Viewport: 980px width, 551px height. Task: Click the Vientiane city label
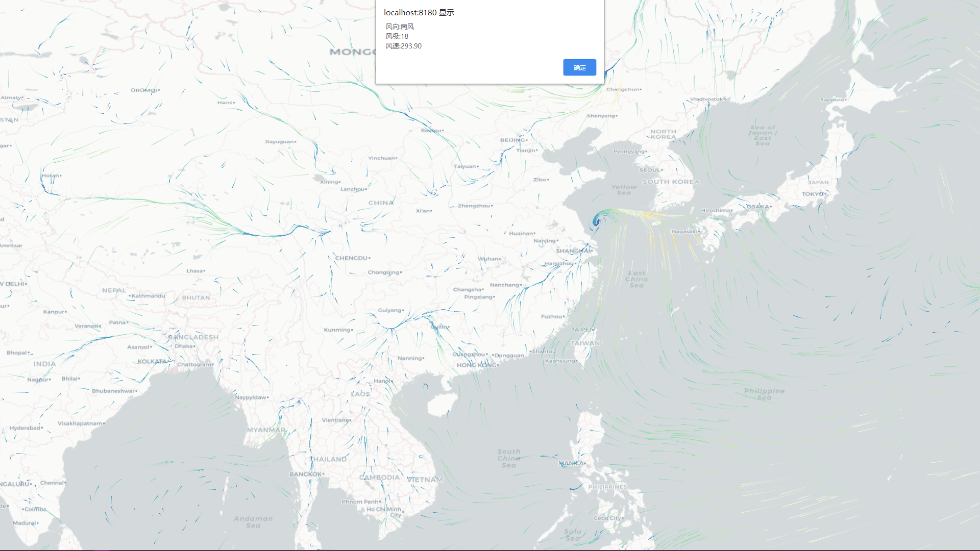(x=336, y=420)
